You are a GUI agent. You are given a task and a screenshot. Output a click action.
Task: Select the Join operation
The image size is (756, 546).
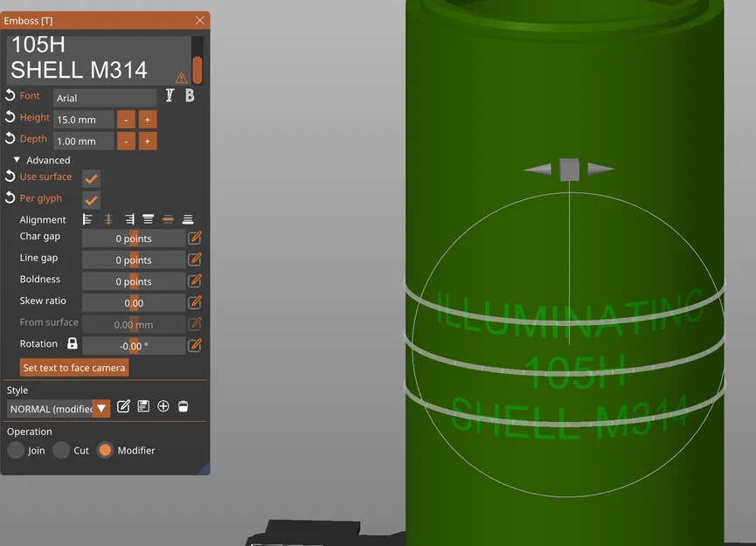(16, 450)
